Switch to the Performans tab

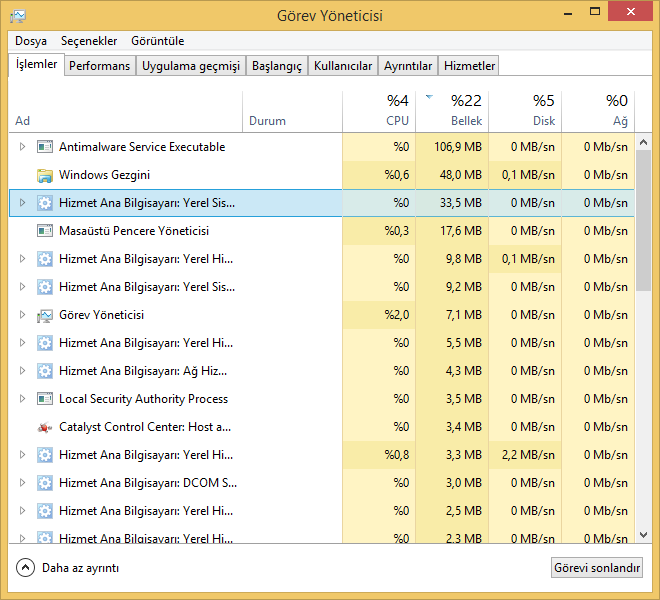click(100, 66)
